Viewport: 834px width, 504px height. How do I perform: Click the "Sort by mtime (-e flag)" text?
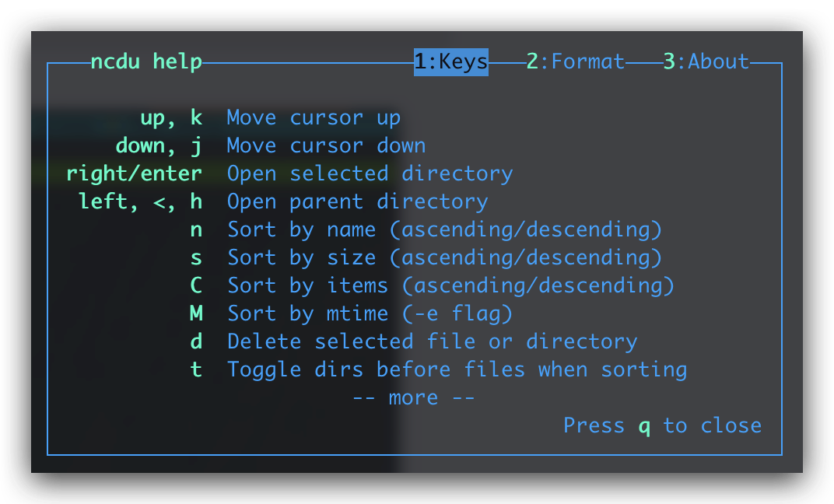(x=370, y=313)
